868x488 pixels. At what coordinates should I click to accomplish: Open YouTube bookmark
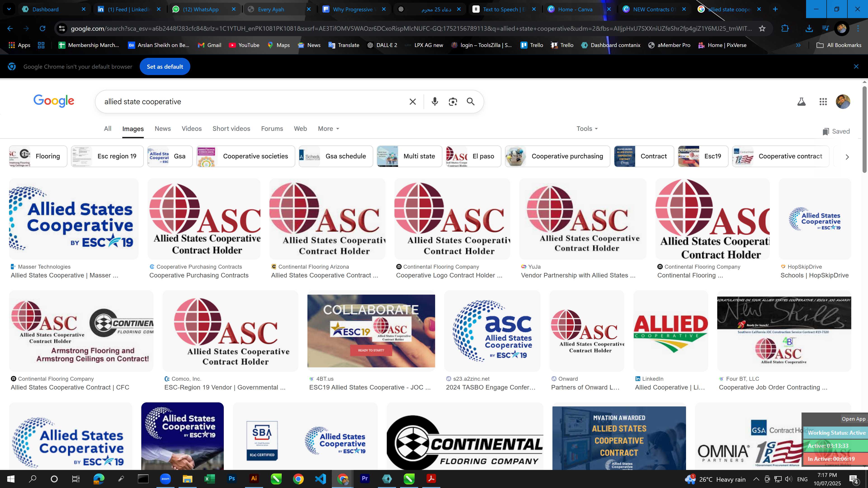coord(244,45)
